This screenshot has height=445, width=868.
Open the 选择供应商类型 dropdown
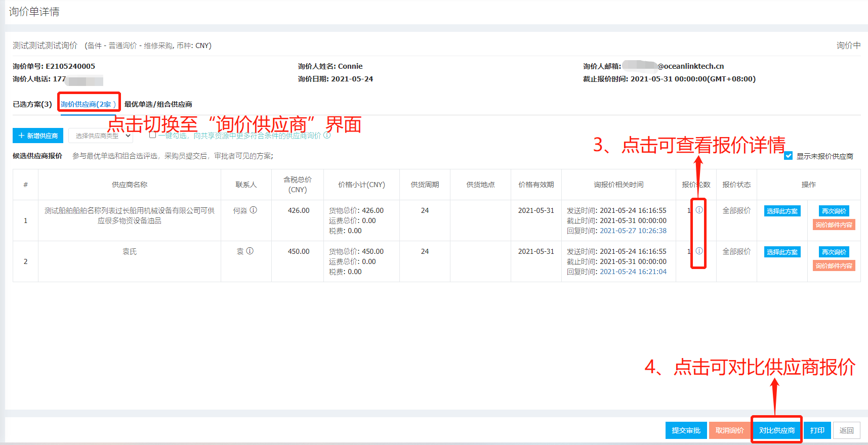[101, 136]
